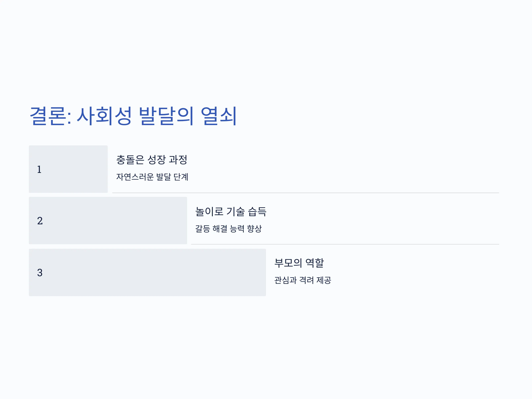Click the word "결론" in the title
The width and height of the screenshot is (532, 399).
click(48, 116)
